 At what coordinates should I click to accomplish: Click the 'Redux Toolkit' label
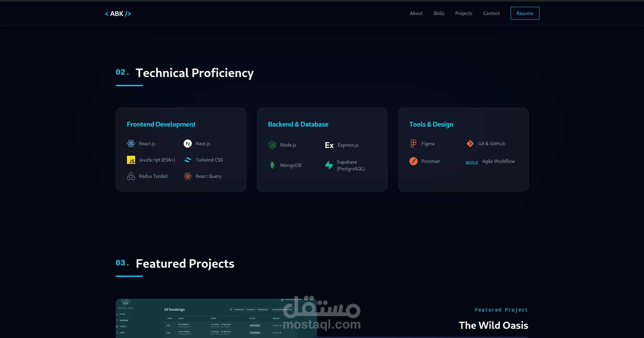pyautogui.click(x=153, y=176)
